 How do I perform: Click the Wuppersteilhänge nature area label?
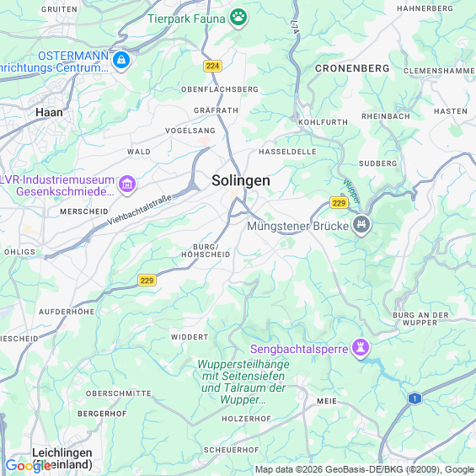point(243,382)
